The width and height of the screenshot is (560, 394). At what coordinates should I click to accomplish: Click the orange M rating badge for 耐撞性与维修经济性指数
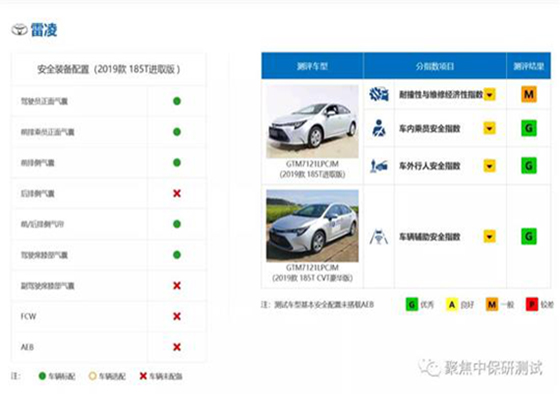click(x=529, y=94)
